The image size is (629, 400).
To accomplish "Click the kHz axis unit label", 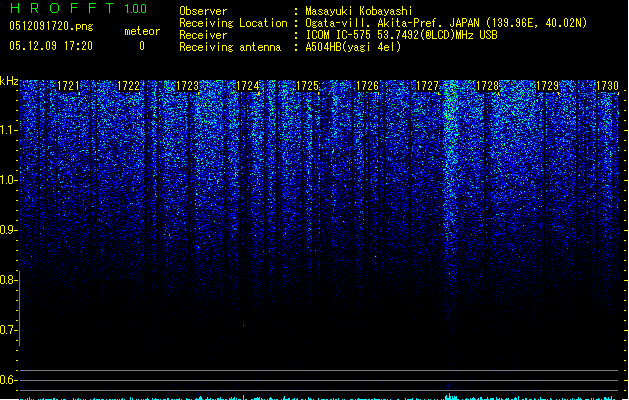I will [9, 81].
